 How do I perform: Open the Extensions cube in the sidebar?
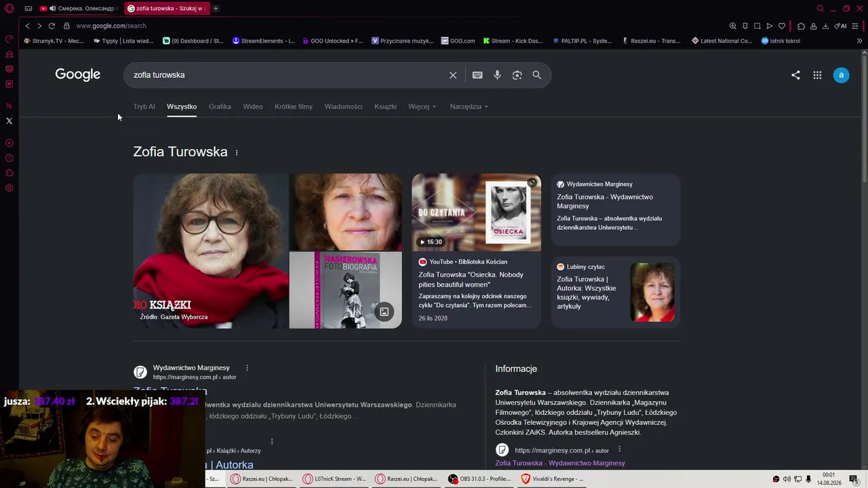pyautogui.click(x=9, y=173)
